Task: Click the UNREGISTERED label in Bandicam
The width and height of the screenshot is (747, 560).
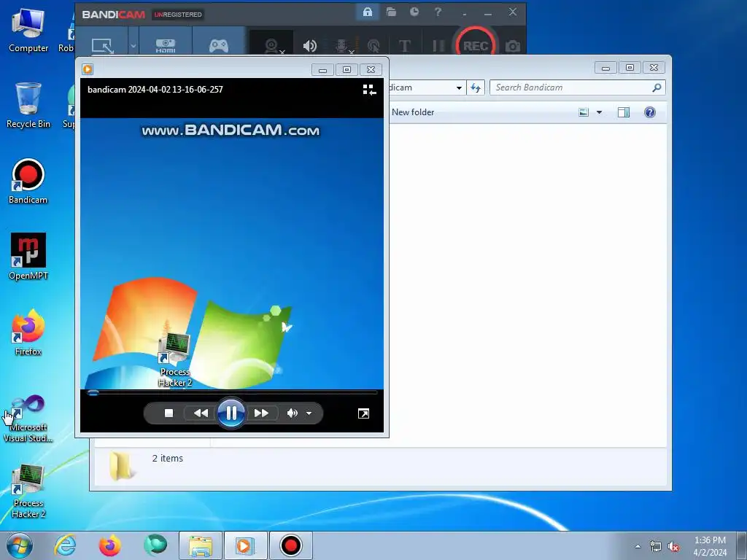Action: click(178, 15)
